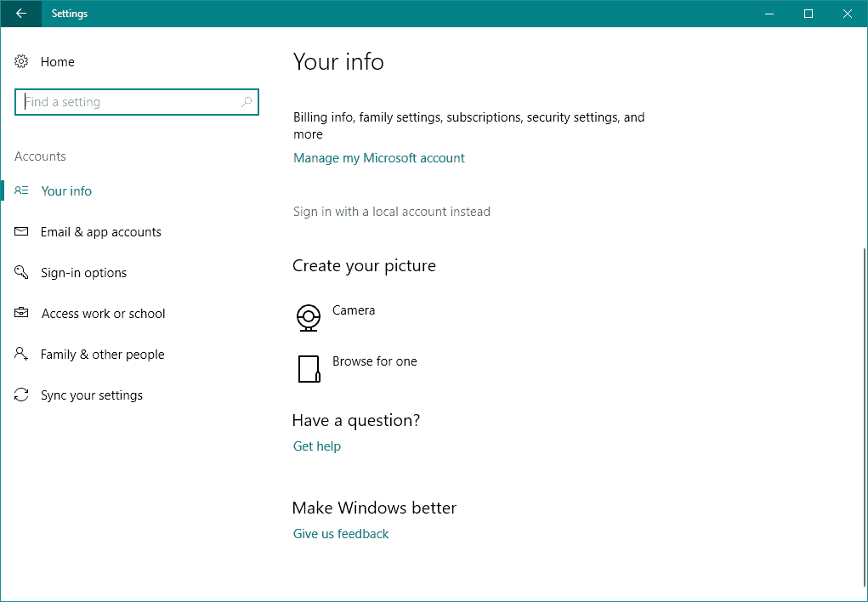
Task: Open Access work or school
Action: pyautogui.click(x=104, y=314)
